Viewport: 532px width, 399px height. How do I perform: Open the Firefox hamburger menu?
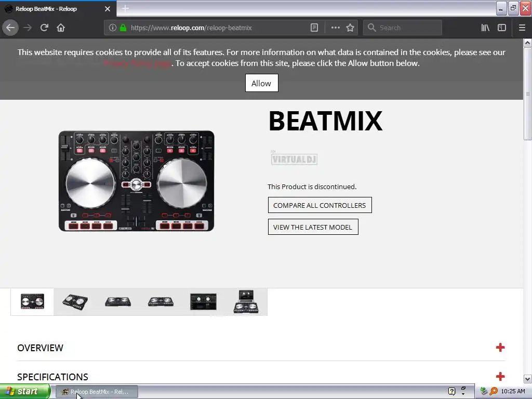click(522, 28)
